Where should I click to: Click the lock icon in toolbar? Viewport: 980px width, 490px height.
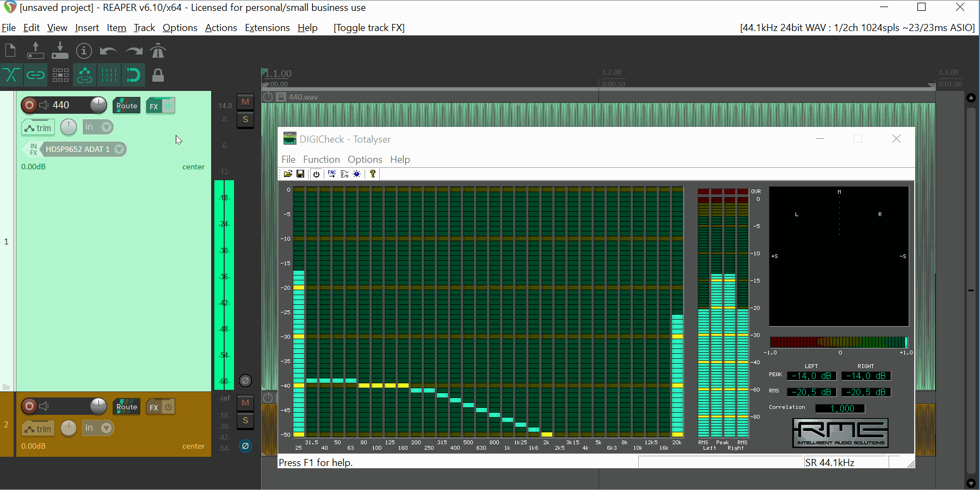[x=158, y=75]
